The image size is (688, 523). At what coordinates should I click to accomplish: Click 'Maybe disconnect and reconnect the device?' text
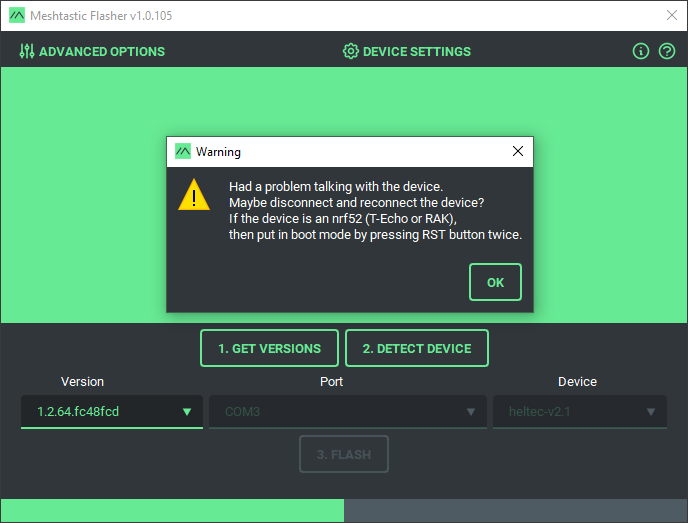click(357, 203)
